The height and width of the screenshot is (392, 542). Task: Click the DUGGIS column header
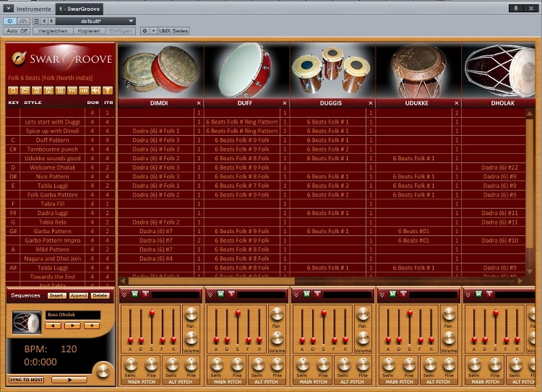pyautogui.click(x=331, y=103)
